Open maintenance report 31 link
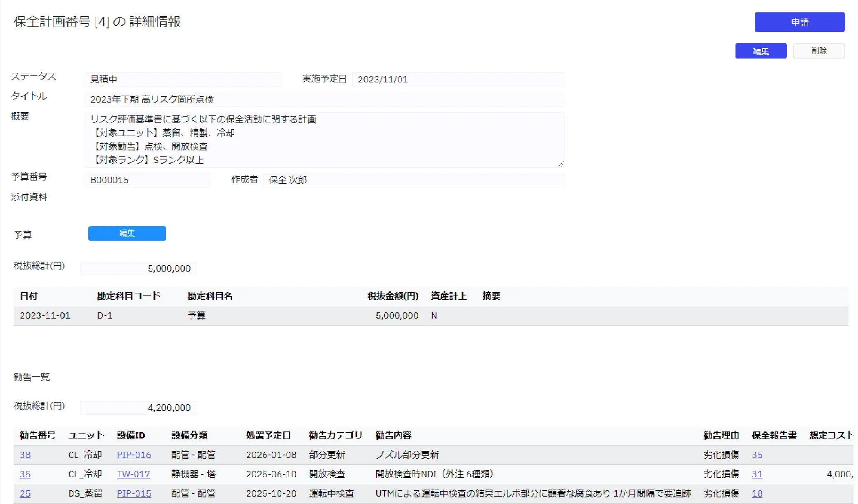The width and height of the screenshot is (858, 504). point(757,474)
